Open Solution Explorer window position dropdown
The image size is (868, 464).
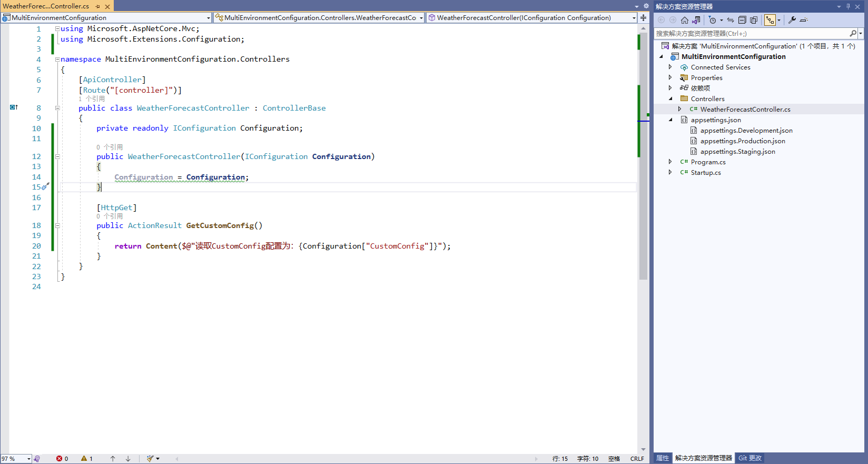pyautogui.click(x=839, y=6)
